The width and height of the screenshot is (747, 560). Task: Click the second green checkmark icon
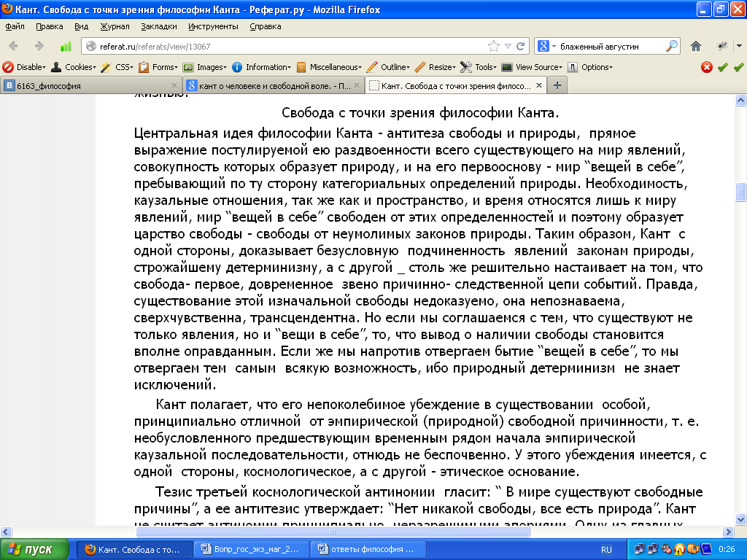739,67
